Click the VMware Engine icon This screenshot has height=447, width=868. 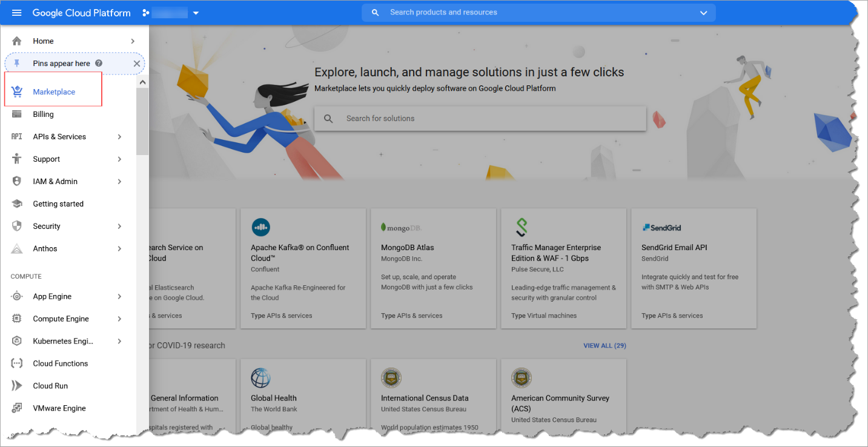pos(17,409)
